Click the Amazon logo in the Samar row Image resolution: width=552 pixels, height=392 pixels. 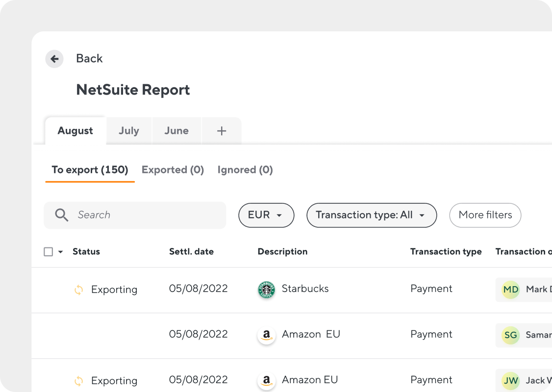267,335
